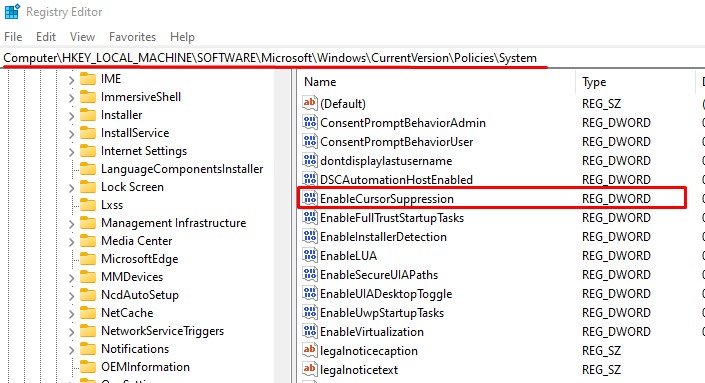The height and width of the screenshot is (383, 705).
Task: Expand the IME registry key
Action: pyautogui.click(x=71, y=80)
